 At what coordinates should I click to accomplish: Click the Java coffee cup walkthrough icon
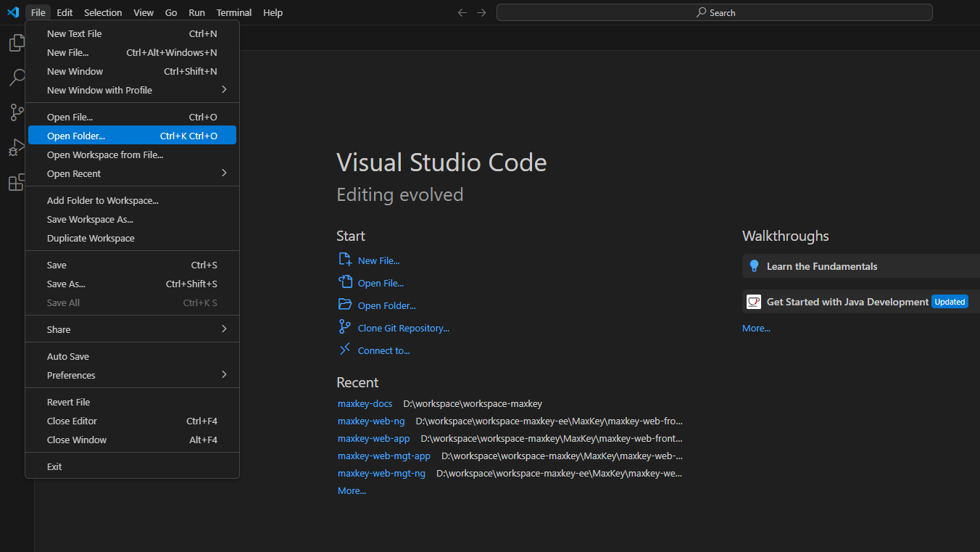[x=755, y=302]
